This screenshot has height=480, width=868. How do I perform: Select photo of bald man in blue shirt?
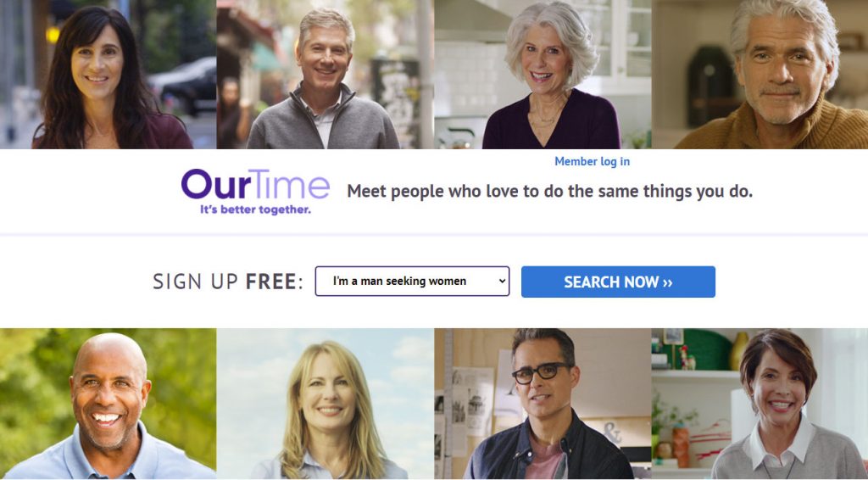pyautogui.click(x=108, y=404)
